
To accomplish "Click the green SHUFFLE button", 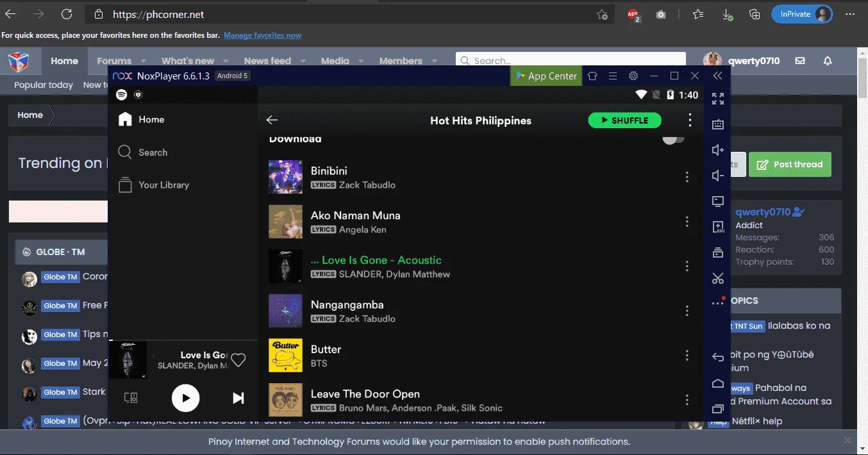I will tap(624, 120).
